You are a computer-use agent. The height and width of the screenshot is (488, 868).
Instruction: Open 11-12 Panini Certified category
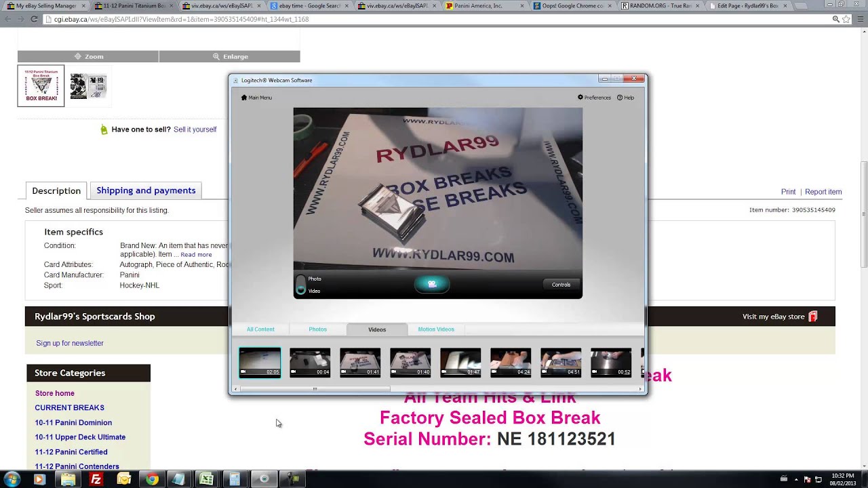point(71,452)
